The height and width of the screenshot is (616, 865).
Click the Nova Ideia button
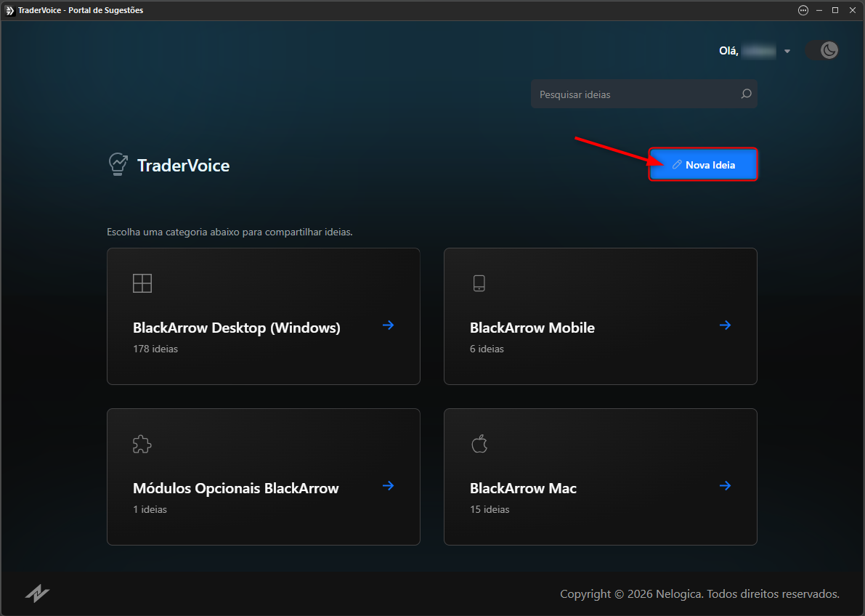pos(703,164)
